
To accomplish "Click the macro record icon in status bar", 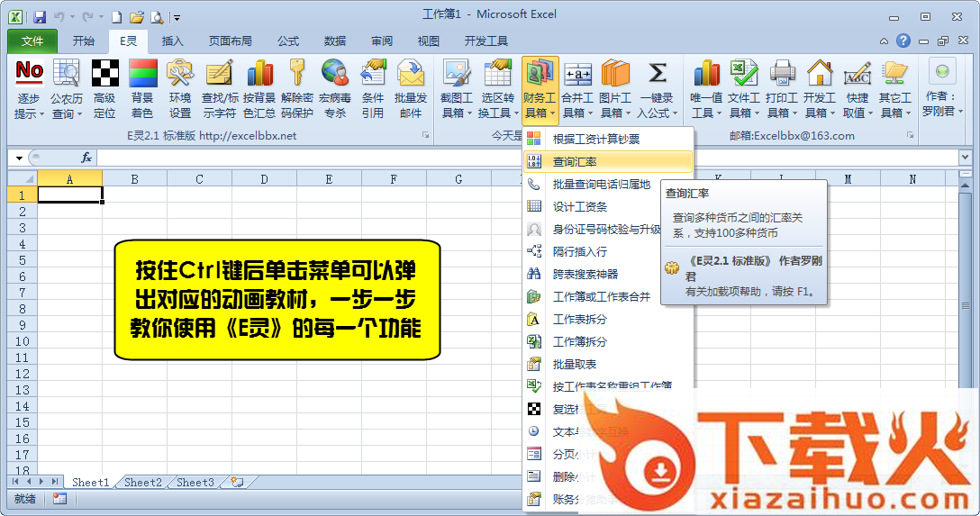I will tap(60, 499).
